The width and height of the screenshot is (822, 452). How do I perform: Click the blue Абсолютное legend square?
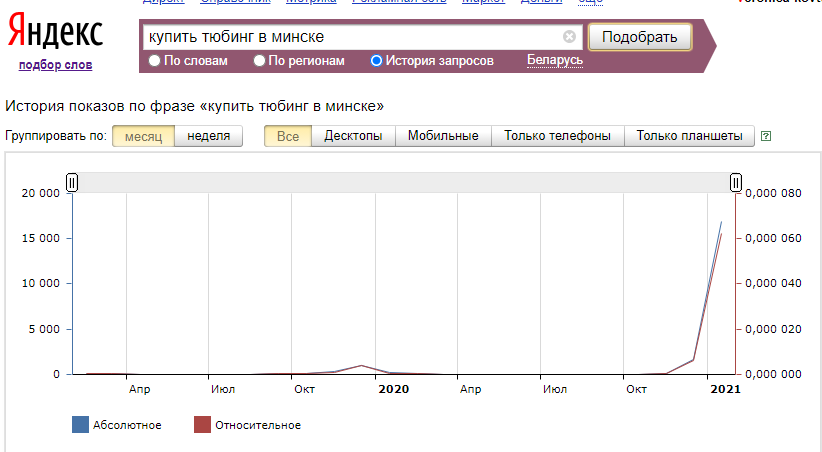pyautogui.click(x=80, y=425)
